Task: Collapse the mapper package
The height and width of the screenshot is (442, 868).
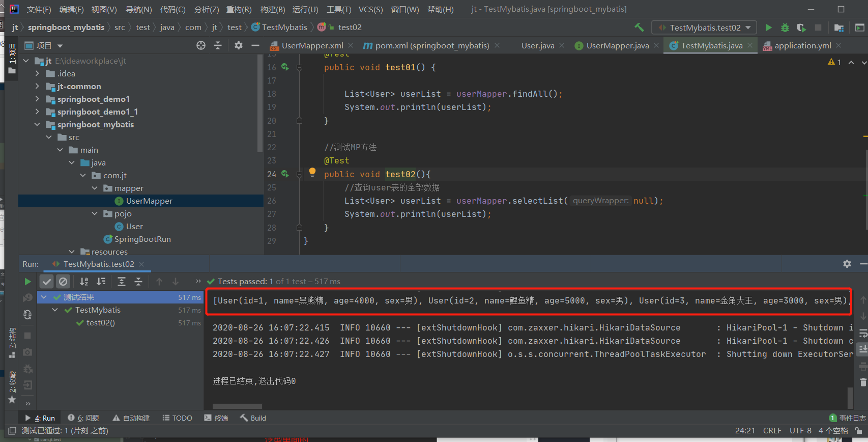Action: (x=95, y=188)
